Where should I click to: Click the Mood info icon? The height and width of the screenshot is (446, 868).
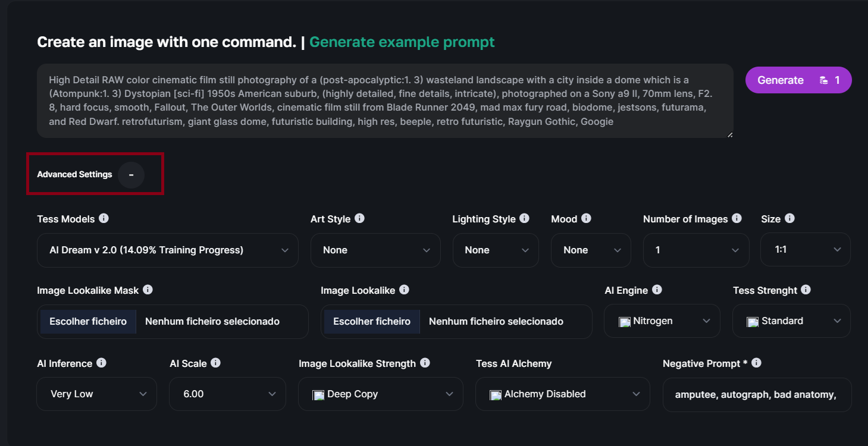586,218
